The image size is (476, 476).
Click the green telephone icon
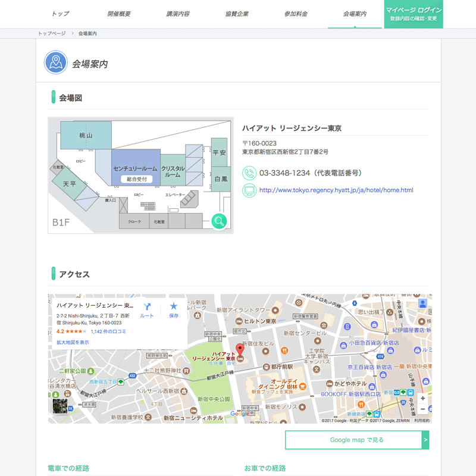[249, 173]
